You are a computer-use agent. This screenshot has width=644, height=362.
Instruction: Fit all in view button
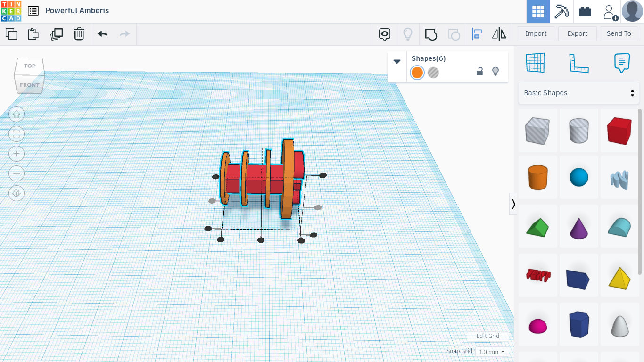point(17,134)
